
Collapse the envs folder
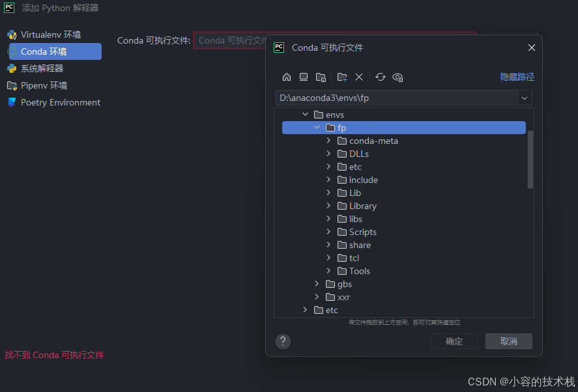[x=305, y=115]
